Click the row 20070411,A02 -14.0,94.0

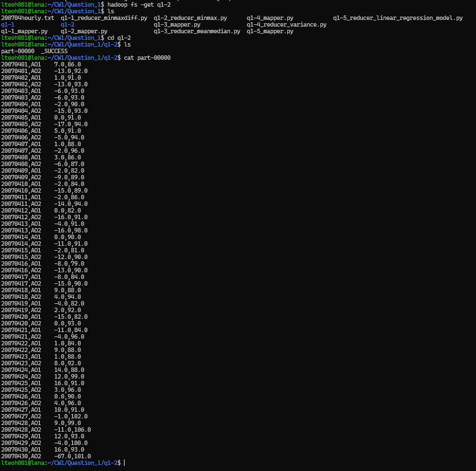pos(44,204)
